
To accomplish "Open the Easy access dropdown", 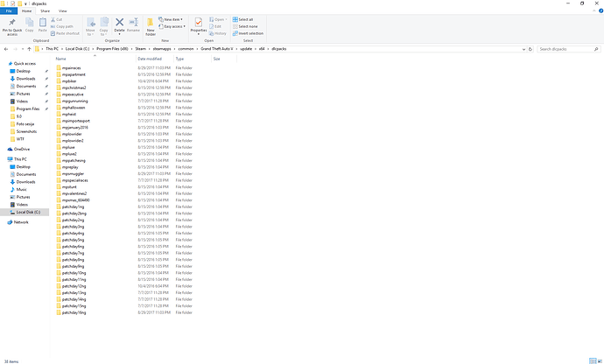I will pos(172,26).
